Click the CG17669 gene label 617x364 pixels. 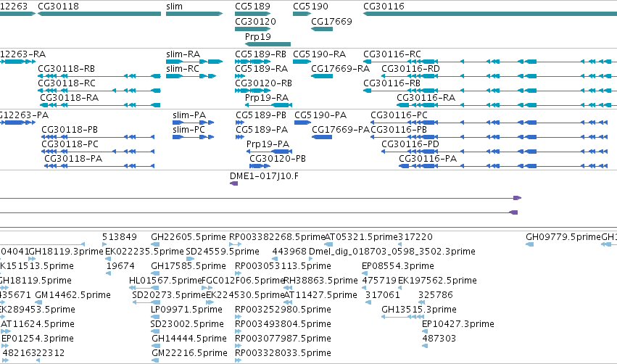click(331, 21)
